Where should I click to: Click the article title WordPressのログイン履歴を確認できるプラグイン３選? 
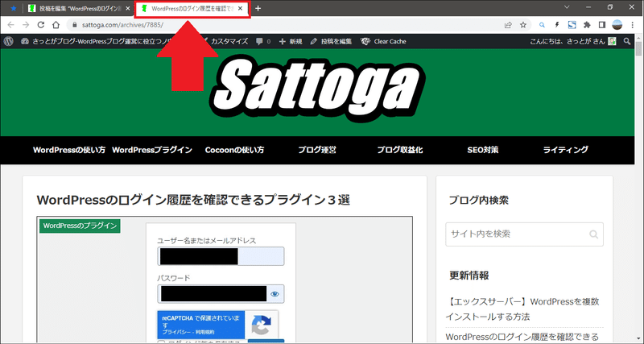point(193,200)
